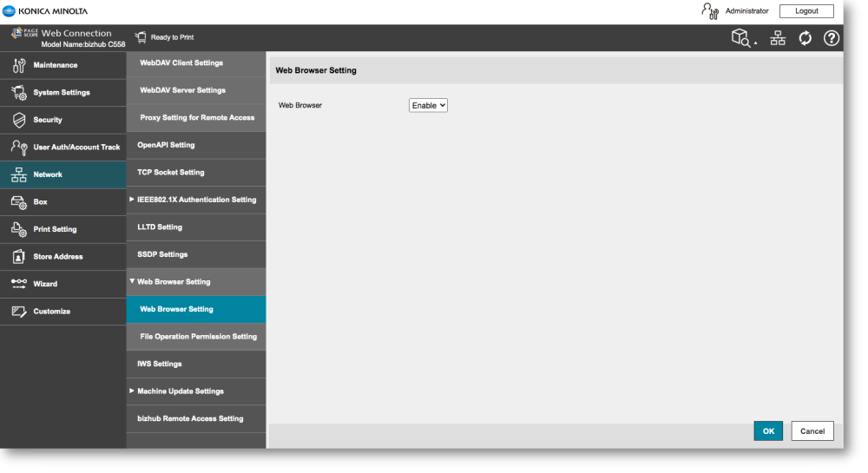
Task: Open Maintenance menu
Action: click(63, 65)
